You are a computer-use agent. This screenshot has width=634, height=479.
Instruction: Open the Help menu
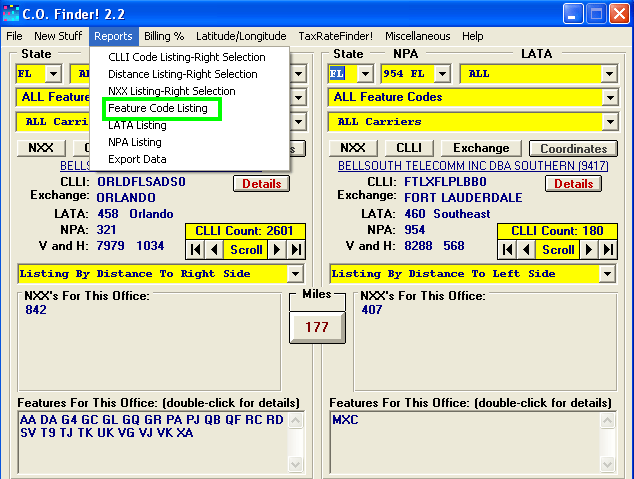[x=472, y=36]
